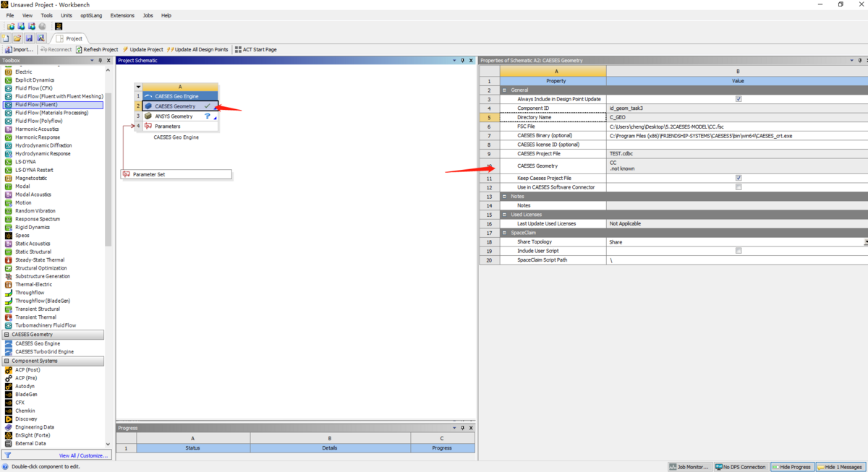The width and height of the screenshot is (868, 472).
Task: Click the New project icon in toolbar
Action: [6, 38]
